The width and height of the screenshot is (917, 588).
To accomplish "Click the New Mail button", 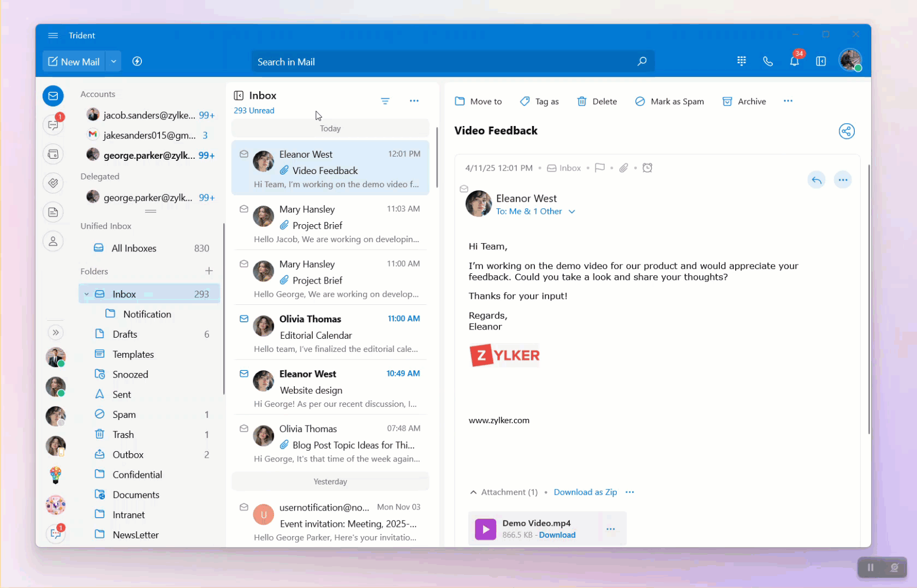I will pyautogui.click(x=74, y=62).
